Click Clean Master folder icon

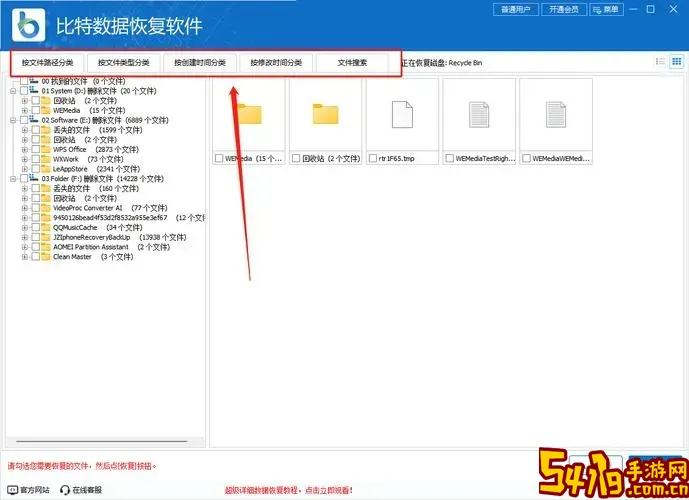tap(46, 257)
